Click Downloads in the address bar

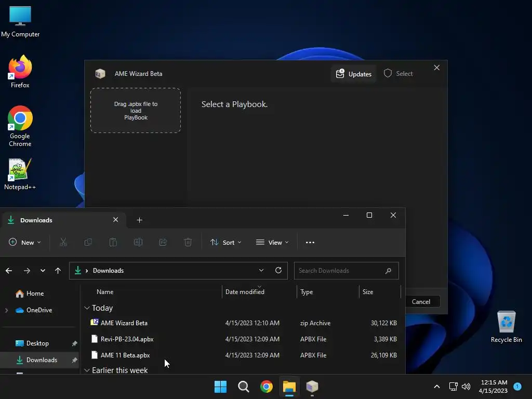click(108, 270)
